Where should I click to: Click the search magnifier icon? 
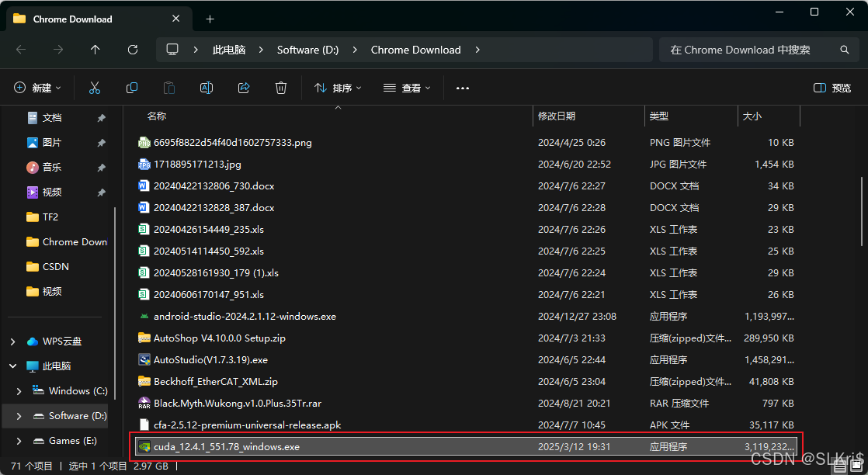pyautogui.click(x=844, y=50)
